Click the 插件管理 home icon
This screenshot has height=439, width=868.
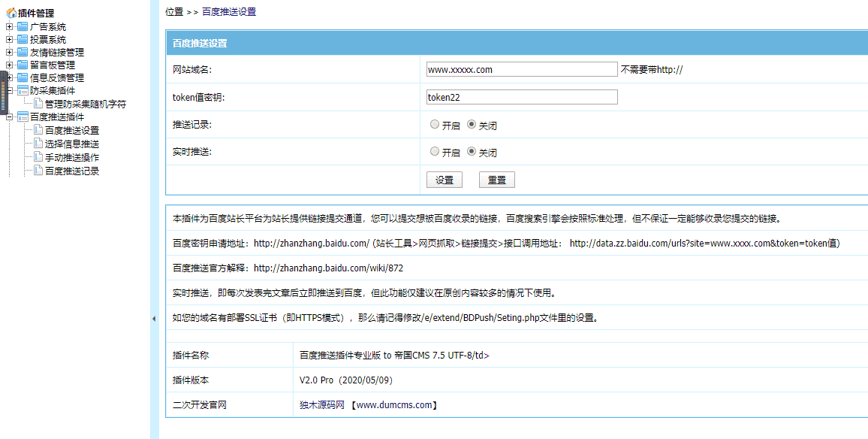coord(11,14)
